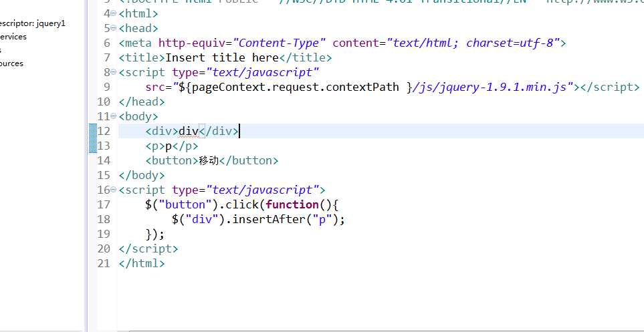Place cursor in 'Insert title here' text
The width and height of the screenshot is (644, 332).
pyautogui.click(x=222, y=58)
